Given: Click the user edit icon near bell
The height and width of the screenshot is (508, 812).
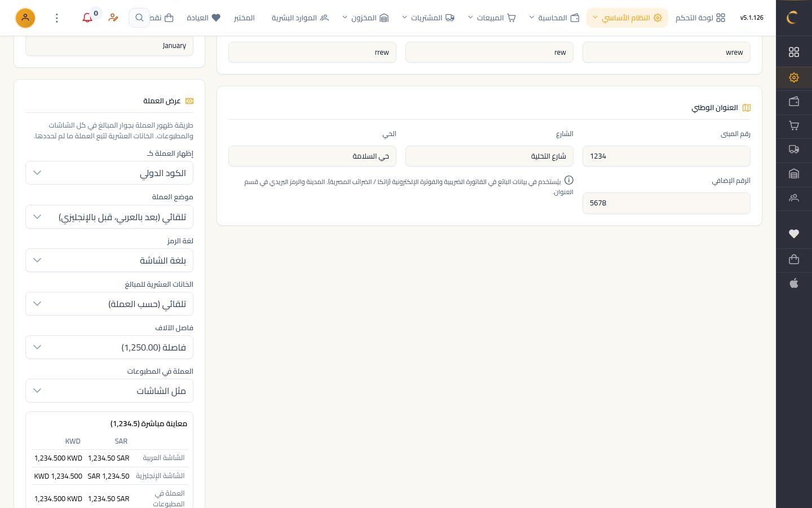Looking at the screenshot, I should click(x=113, y=18).
